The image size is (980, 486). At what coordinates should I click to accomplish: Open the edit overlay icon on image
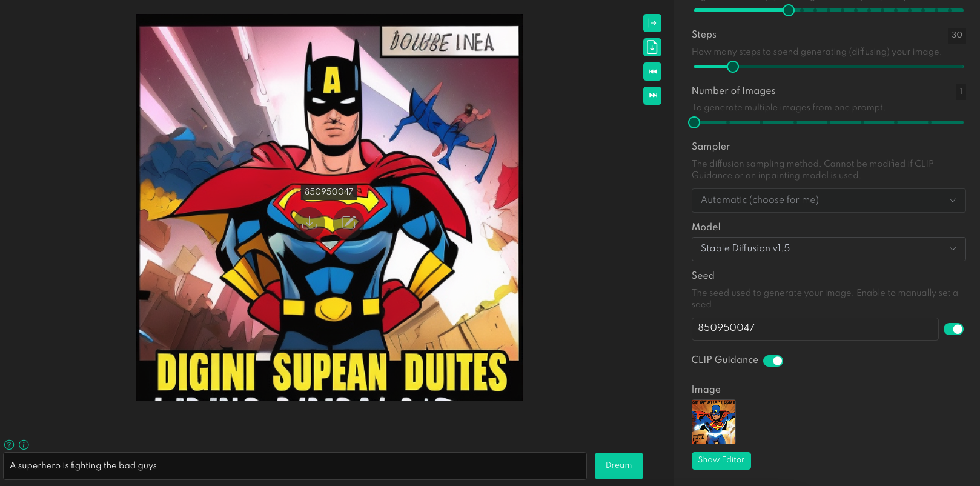349,222
